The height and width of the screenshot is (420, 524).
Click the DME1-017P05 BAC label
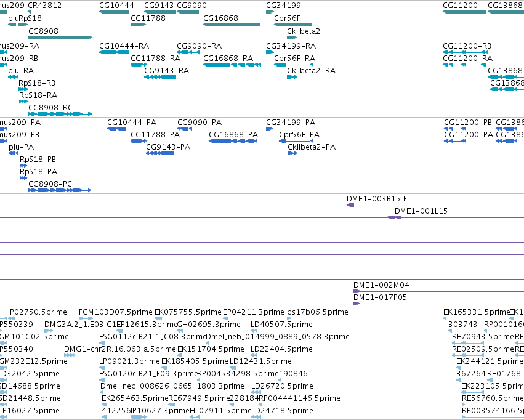[380, 297]
